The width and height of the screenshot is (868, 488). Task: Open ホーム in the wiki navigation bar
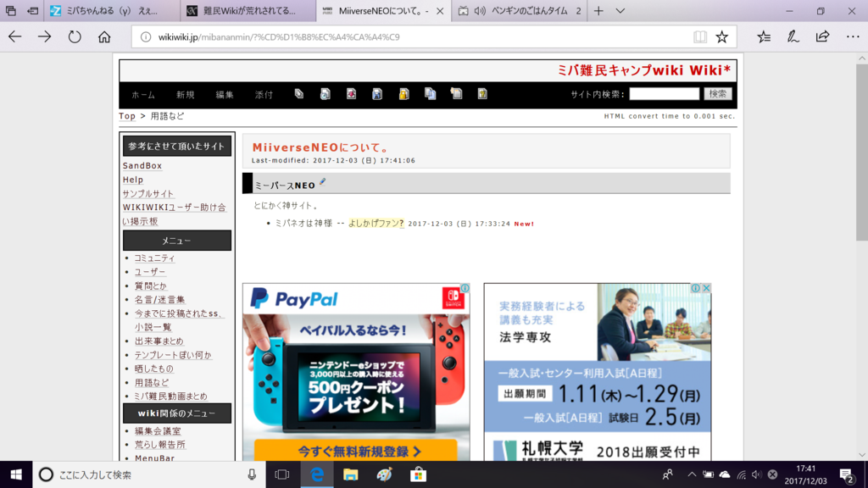point(142,95)
